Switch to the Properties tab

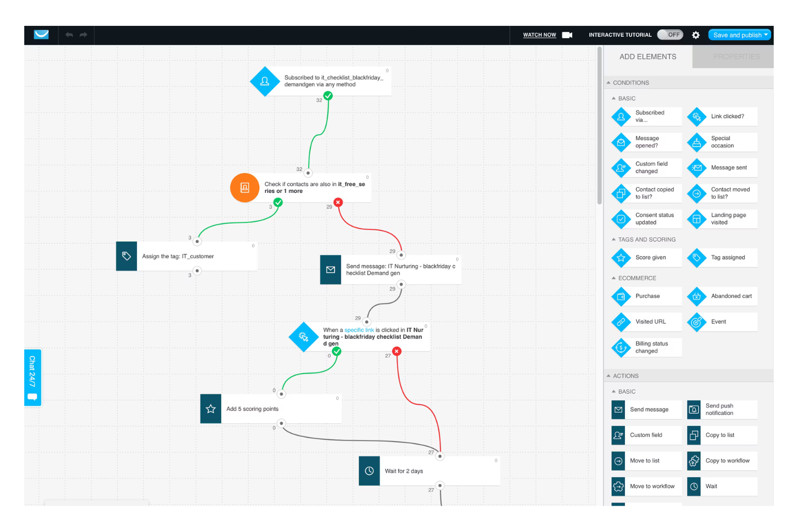coord(736,57)
